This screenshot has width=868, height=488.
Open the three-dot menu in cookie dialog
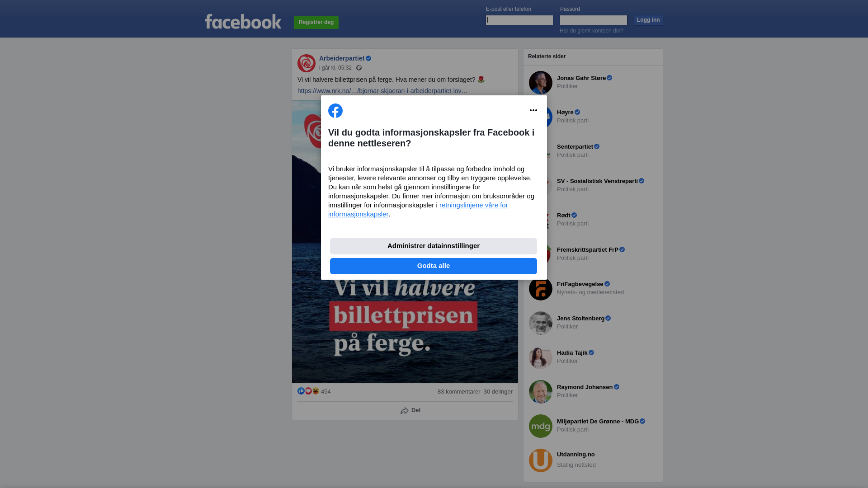(x=533, y=110)
